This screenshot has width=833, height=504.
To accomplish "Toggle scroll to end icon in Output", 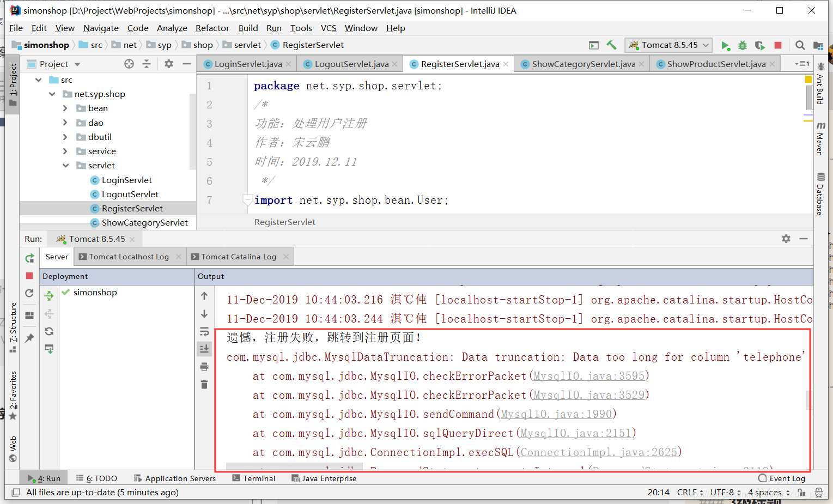I will coord(204,349).
